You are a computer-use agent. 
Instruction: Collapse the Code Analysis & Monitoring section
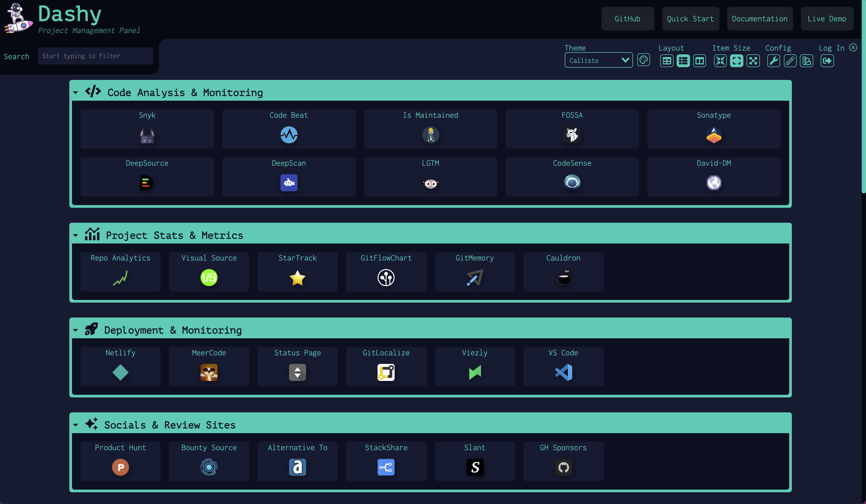pyautogui.click(x=76, y=93)
